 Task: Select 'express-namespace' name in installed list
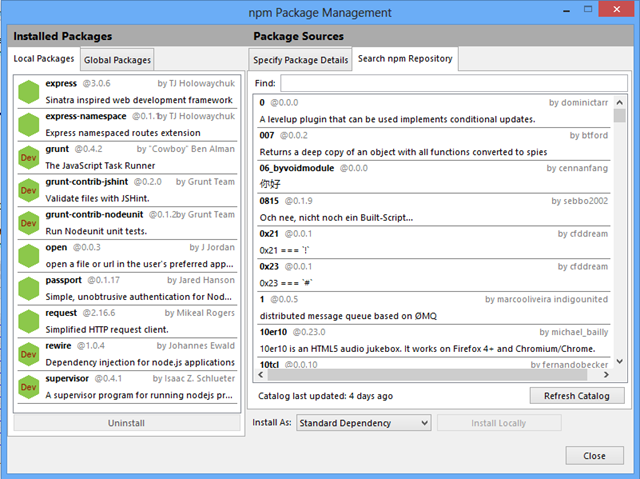pos(86,116)
